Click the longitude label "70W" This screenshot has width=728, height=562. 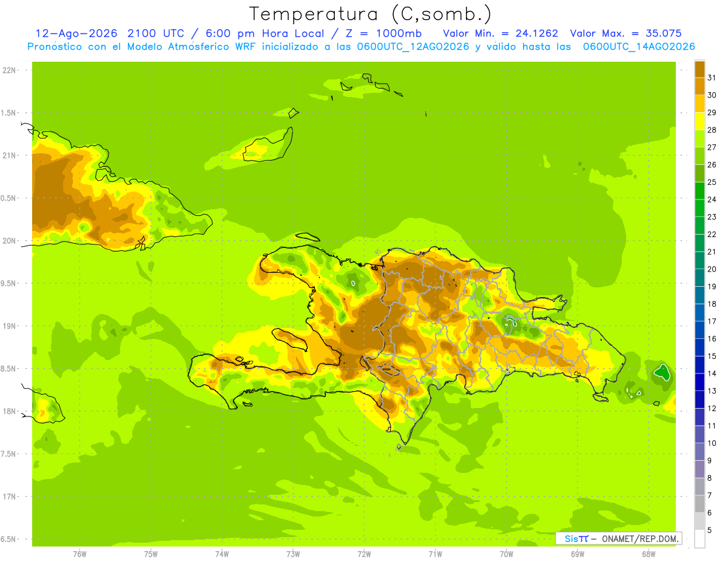point(507,554)
